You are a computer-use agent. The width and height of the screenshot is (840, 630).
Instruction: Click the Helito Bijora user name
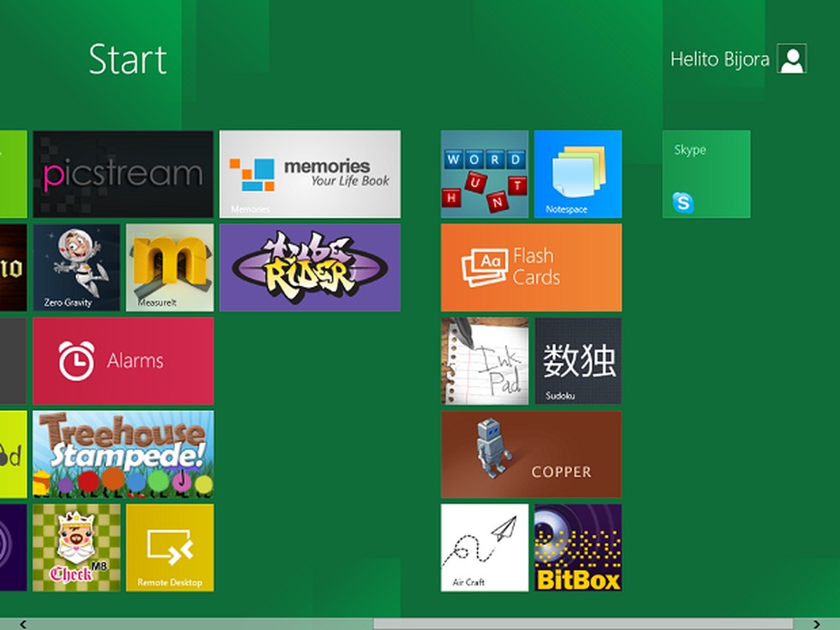(x=720, y=59)
